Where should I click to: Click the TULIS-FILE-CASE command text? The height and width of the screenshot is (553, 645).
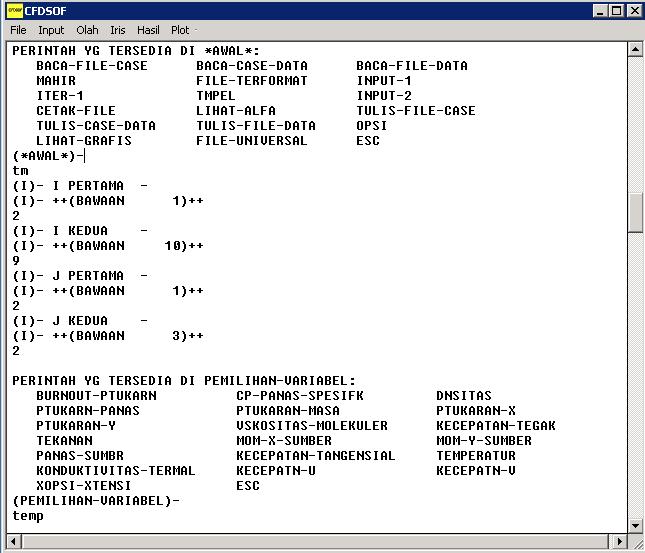416,111
